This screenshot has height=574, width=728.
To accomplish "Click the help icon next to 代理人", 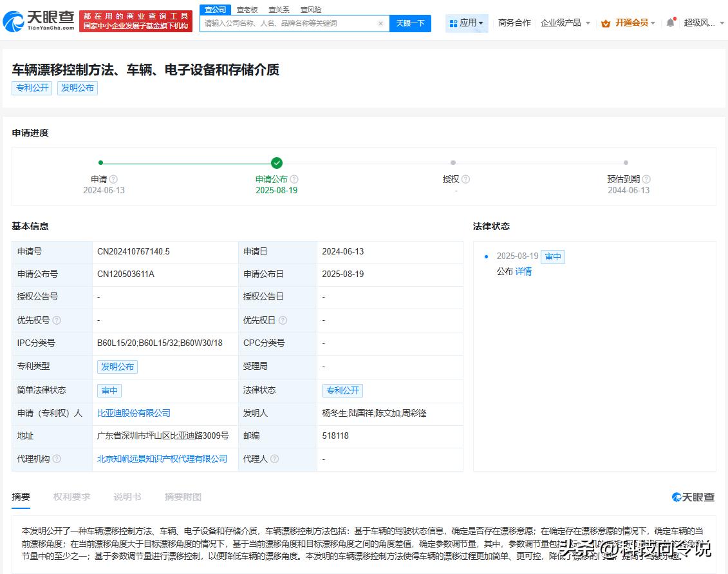I will [x=274, y=459].
